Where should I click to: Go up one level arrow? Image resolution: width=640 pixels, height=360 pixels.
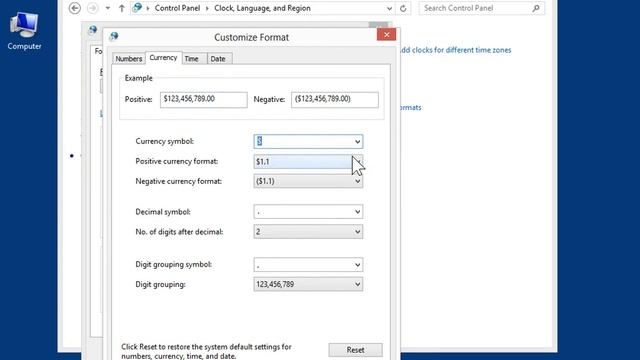pyautogui.click(x=122, y=8)
